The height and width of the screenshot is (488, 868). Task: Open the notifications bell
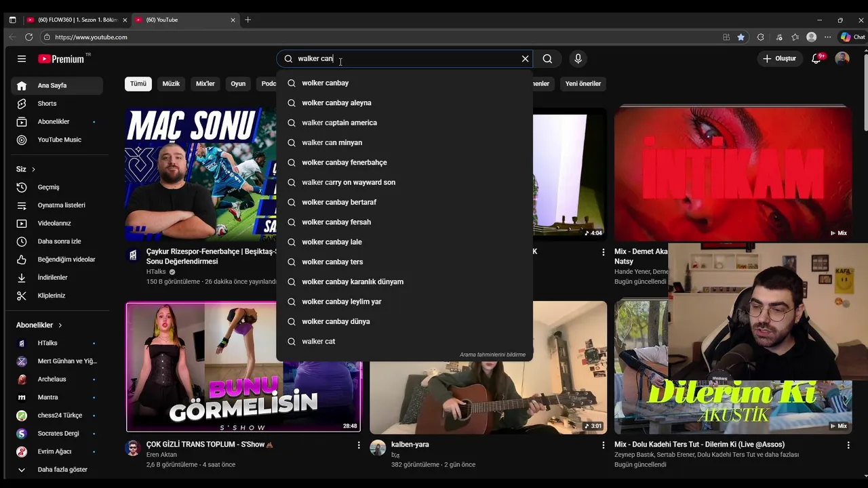816,59
